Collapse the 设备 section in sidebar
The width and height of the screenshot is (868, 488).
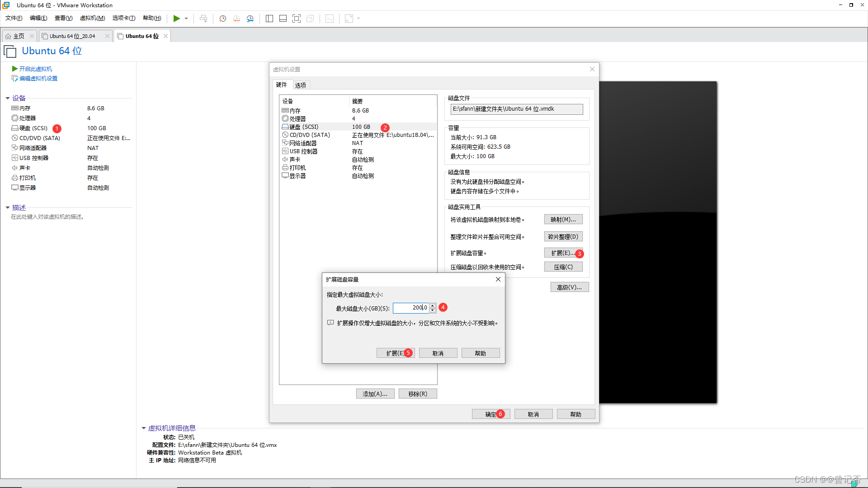[8, 98]
